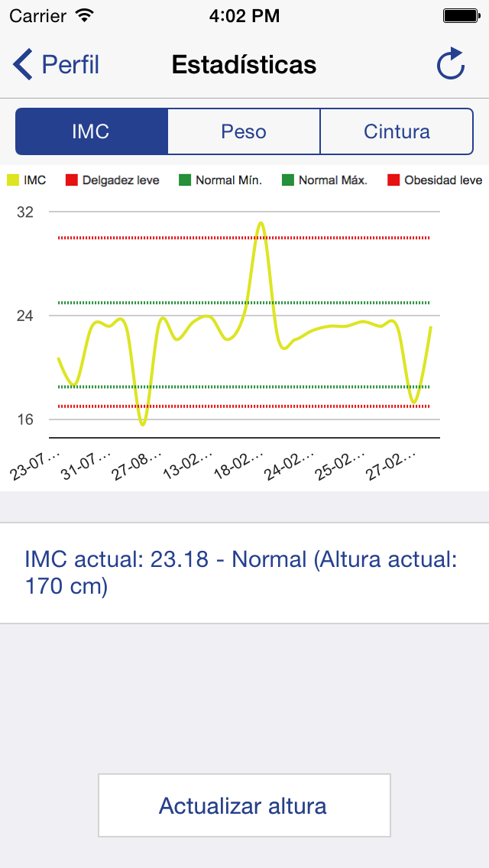Tap the battery indicator icon
The width and height of the screenshot is (489, 868).
(461, 15)
